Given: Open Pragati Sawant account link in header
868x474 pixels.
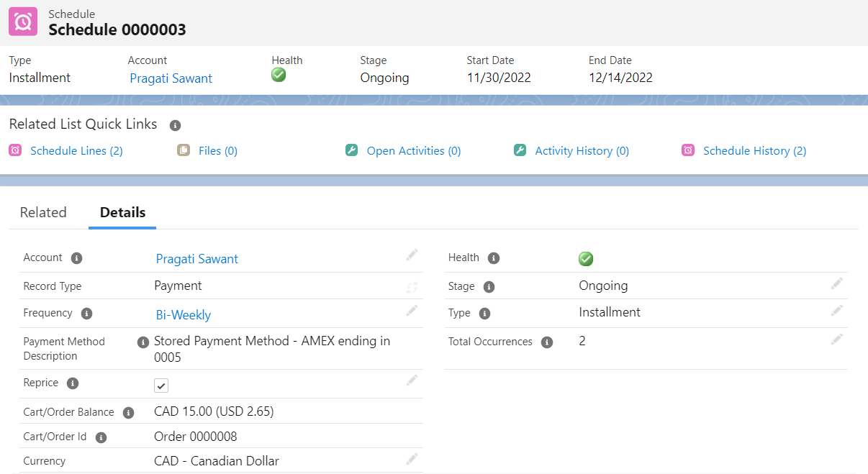Looking at the screenshot, I should 171,78.
